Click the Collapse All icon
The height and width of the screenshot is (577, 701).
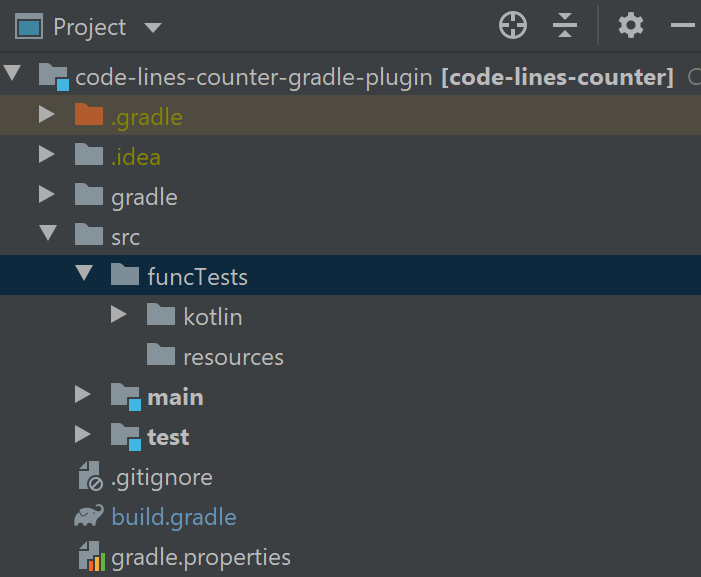565,26
